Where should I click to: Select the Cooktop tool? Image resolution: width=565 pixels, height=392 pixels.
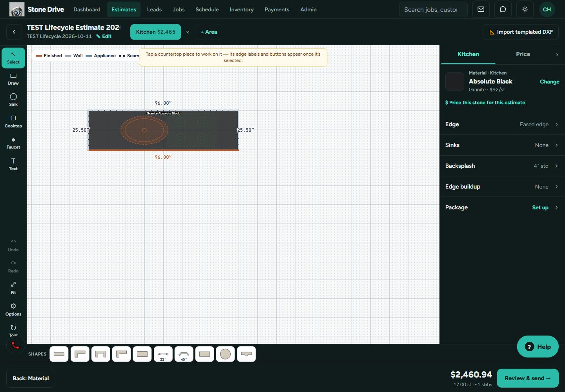coord(13,122)
